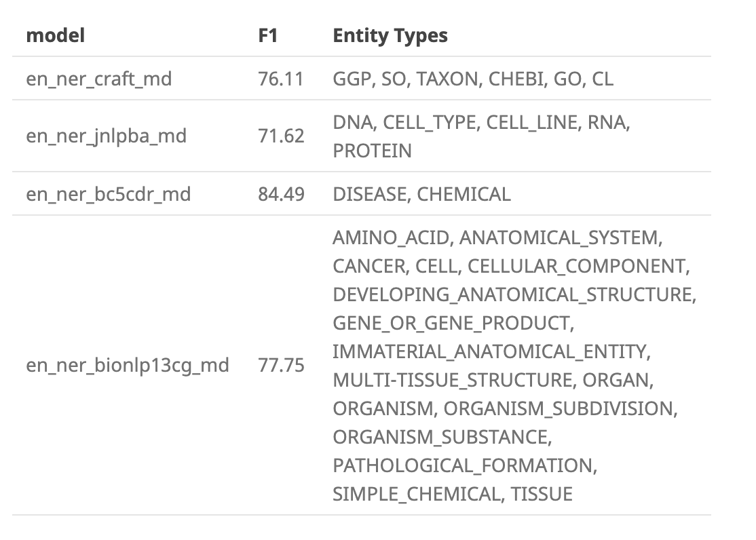Click the PATHOLOGICAL_FORMATION entity text
Image resolution: width=756 pixels, height=540 pixels.
click(x=464, y=465)
